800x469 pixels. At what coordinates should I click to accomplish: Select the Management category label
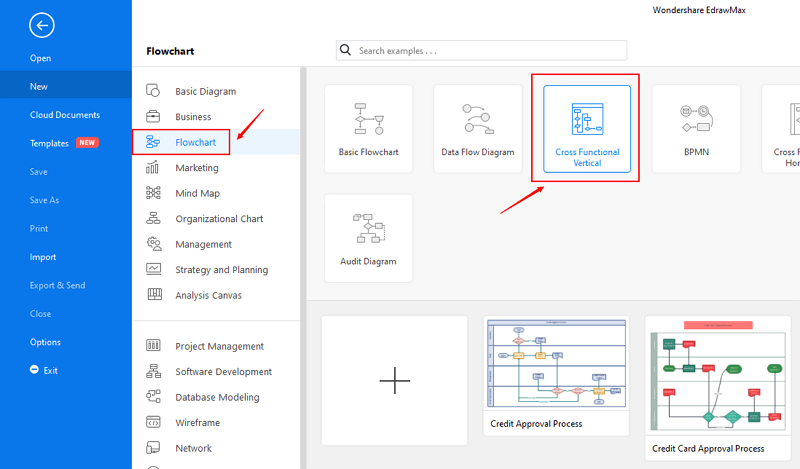pos(203,244)
